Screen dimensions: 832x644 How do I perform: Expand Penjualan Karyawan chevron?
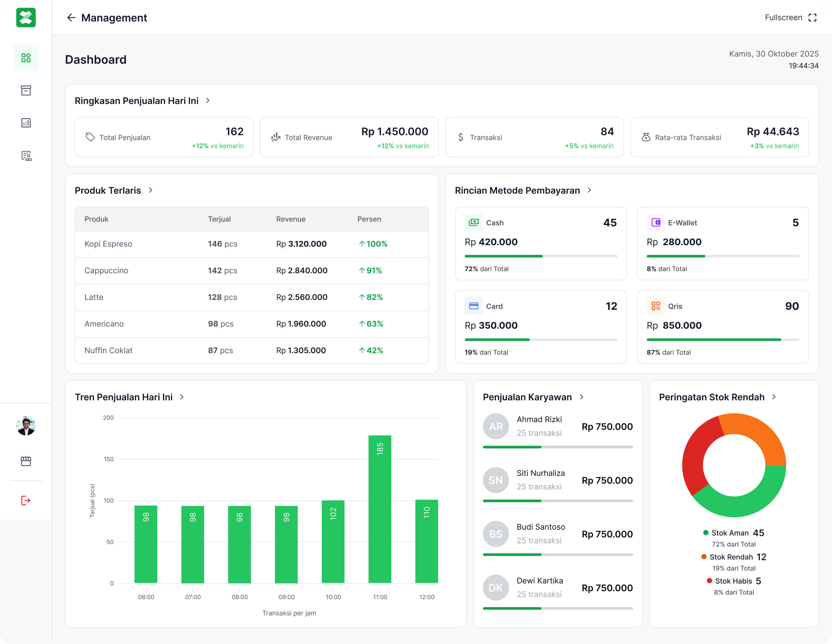(581, 397)
